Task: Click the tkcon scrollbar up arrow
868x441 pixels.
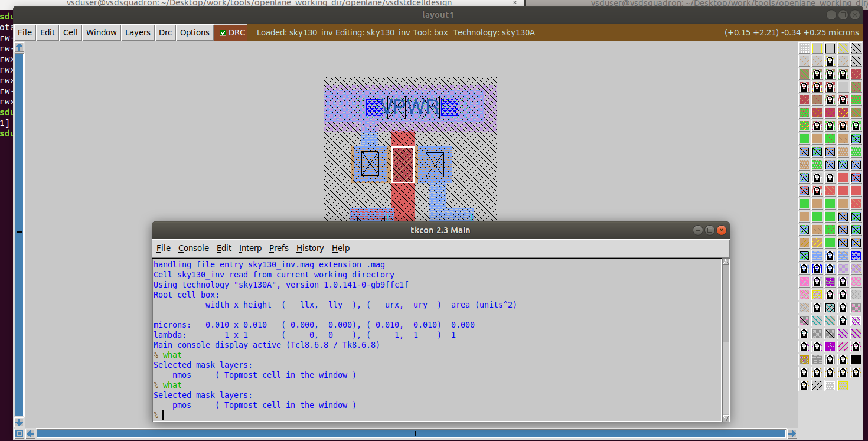Action: 726,262
